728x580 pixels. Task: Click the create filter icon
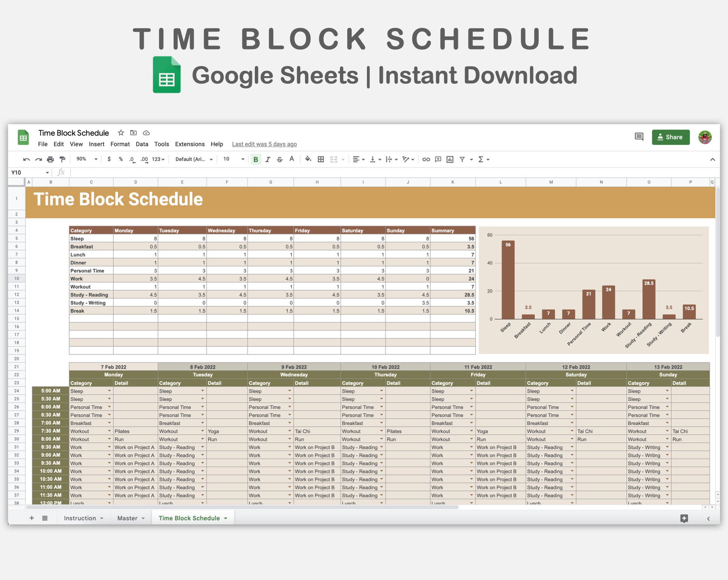tap(462, 159)
